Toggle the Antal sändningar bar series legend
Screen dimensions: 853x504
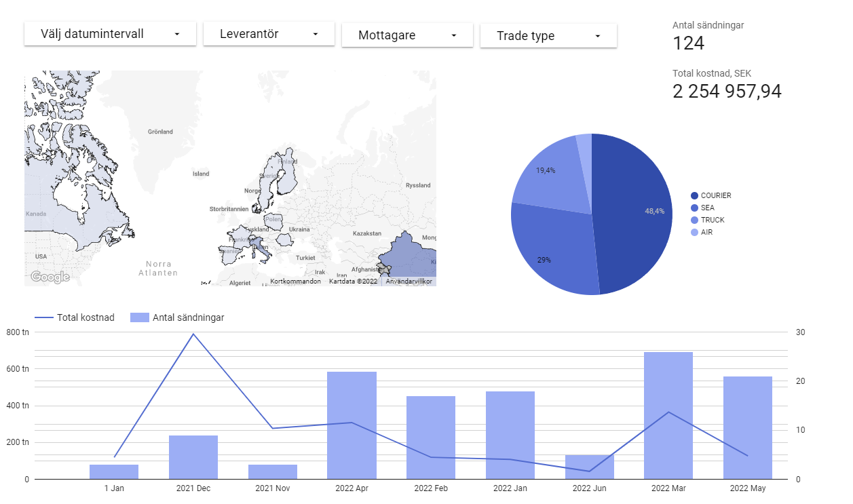point(177,317)
